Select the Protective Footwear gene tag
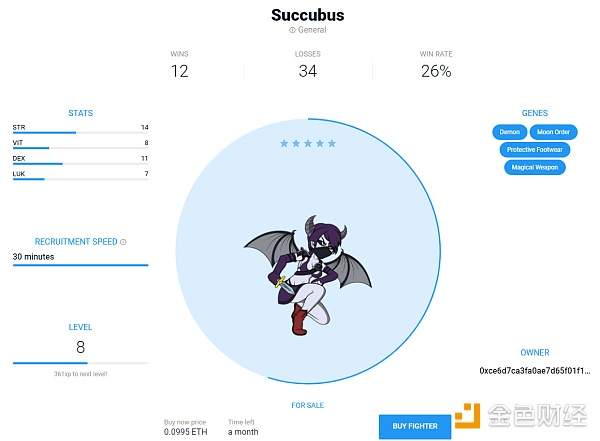Screen dimensions: 600x441 point(535,150)
